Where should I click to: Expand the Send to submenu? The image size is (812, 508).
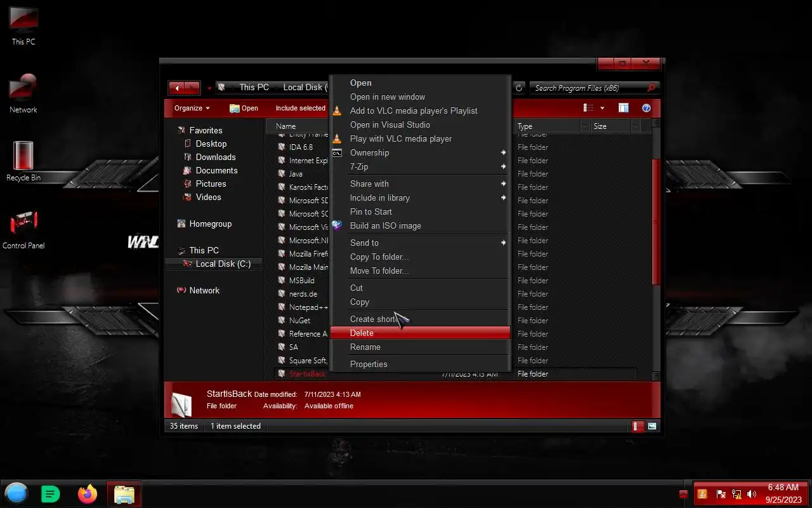tap(421, 243)
